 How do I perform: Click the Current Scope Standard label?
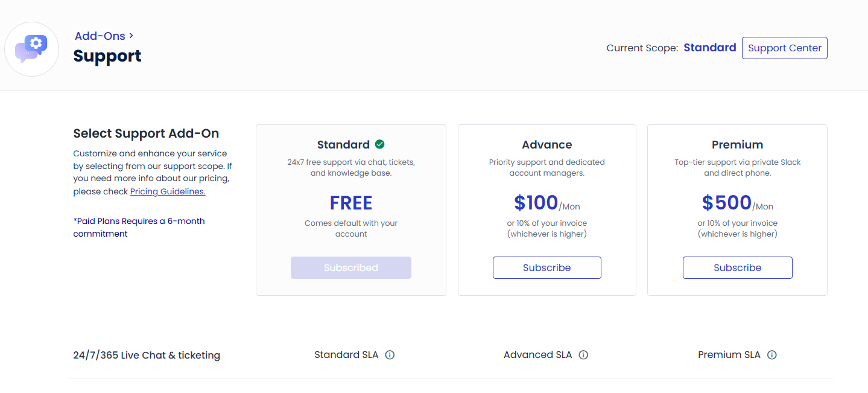point(709,48)
